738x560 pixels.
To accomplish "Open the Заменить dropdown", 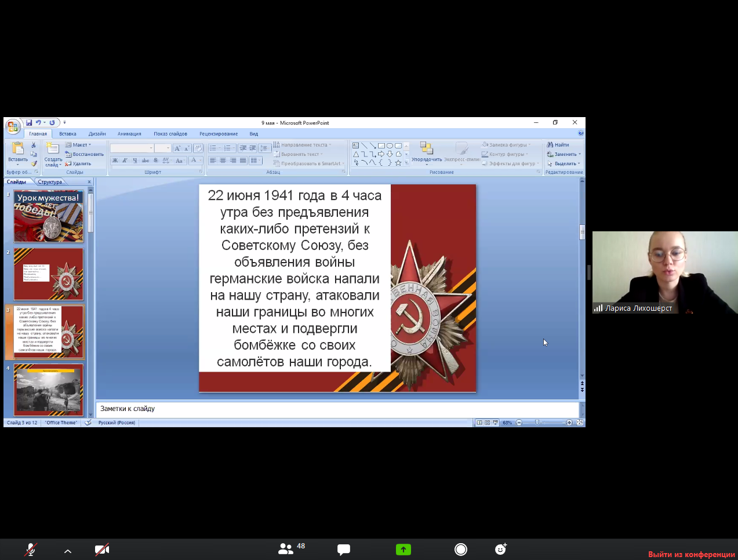I will (x=565, y=154).
